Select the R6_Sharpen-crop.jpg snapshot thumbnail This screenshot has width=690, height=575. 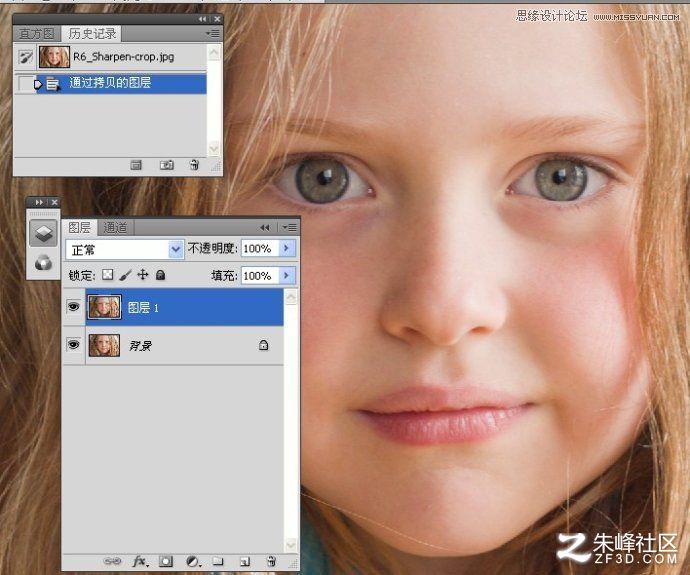54,57
